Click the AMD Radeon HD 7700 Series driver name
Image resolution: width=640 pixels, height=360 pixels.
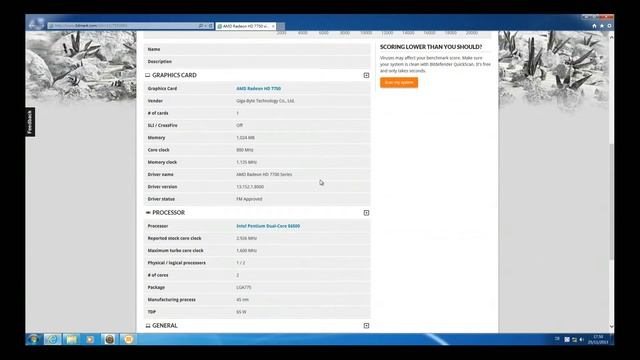[264, 174]
